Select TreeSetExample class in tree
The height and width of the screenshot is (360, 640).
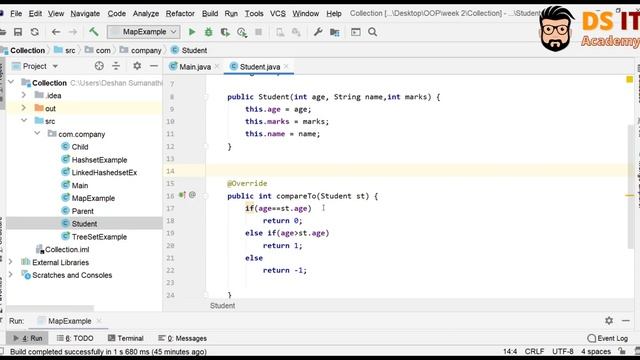[x=99, y=237]
